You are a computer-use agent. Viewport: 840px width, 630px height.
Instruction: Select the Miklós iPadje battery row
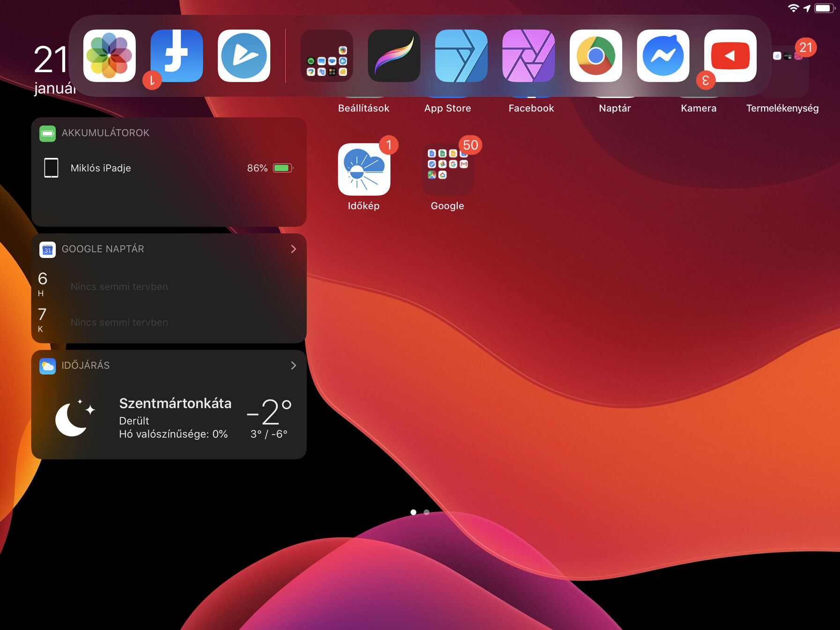coord(169,168)
